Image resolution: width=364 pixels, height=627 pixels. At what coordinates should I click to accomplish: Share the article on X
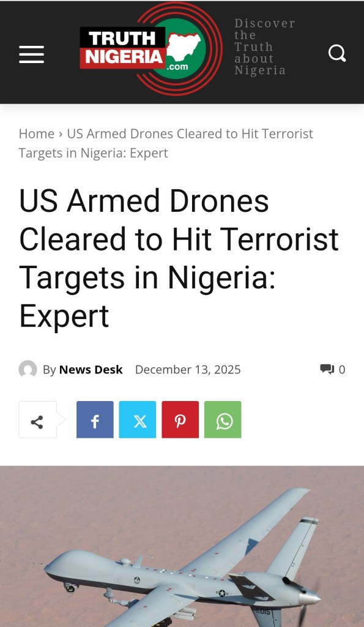coord(138,419)
